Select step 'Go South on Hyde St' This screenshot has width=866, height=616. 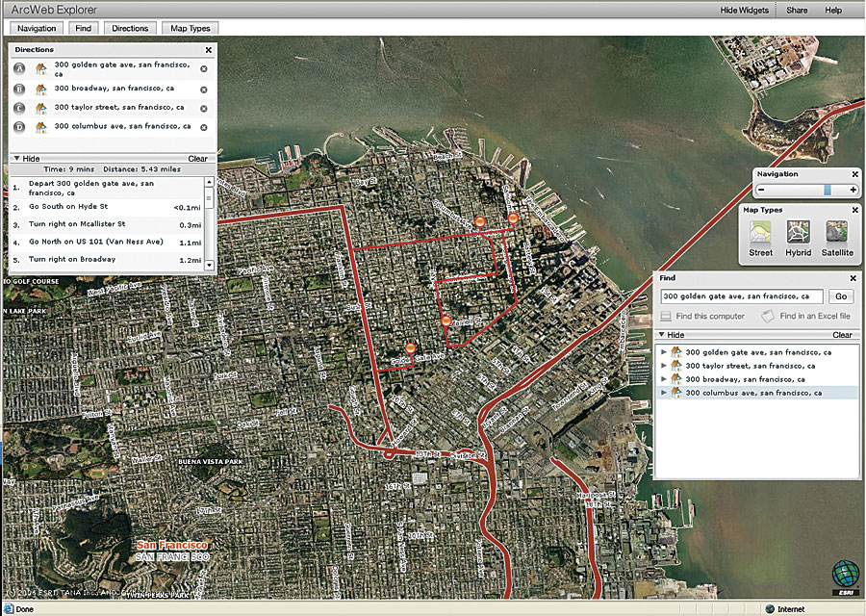point(107,207)
